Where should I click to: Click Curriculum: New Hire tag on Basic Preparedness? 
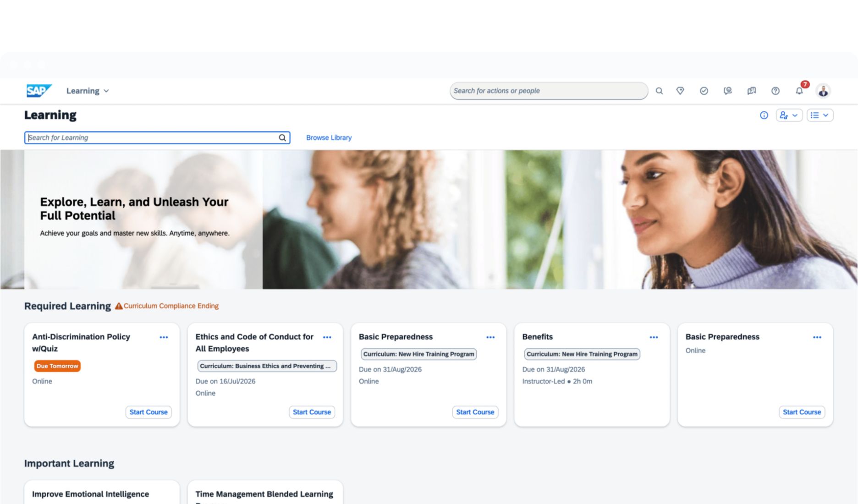click(419, 354)
